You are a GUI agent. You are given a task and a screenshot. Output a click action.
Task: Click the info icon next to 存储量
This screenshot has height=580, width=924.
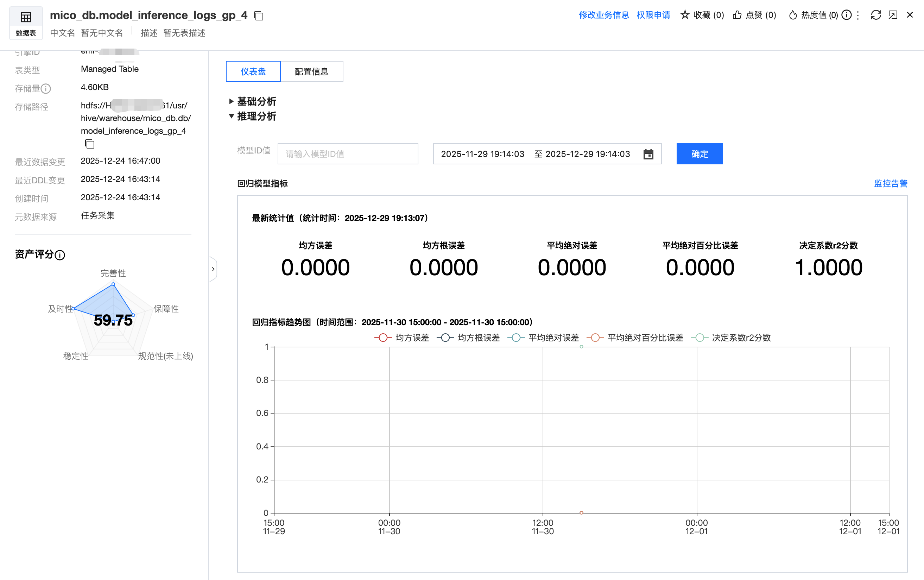(x=46, y=89)
